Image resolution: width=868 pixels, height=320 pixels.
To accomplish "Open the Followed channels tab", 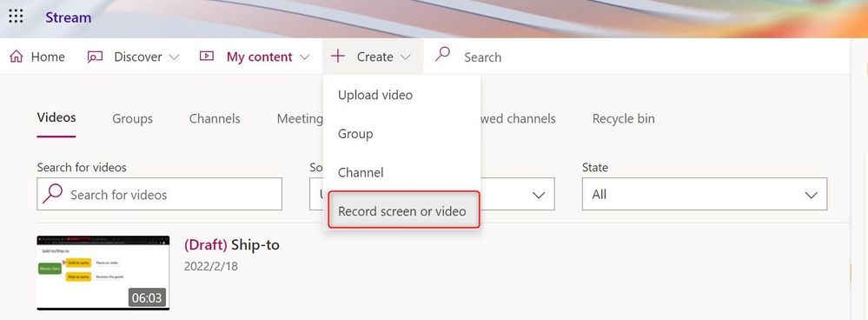I will (x=518, y=118).
